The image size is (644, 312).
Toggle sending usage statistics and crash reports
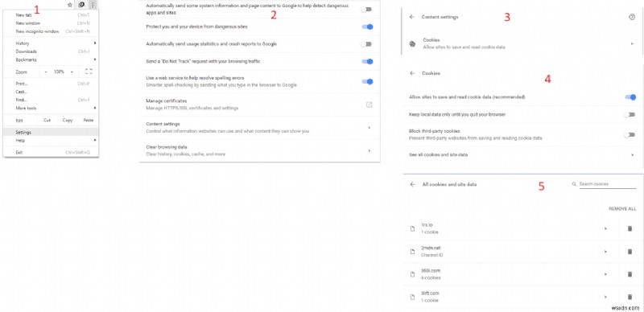pos(366,44)
